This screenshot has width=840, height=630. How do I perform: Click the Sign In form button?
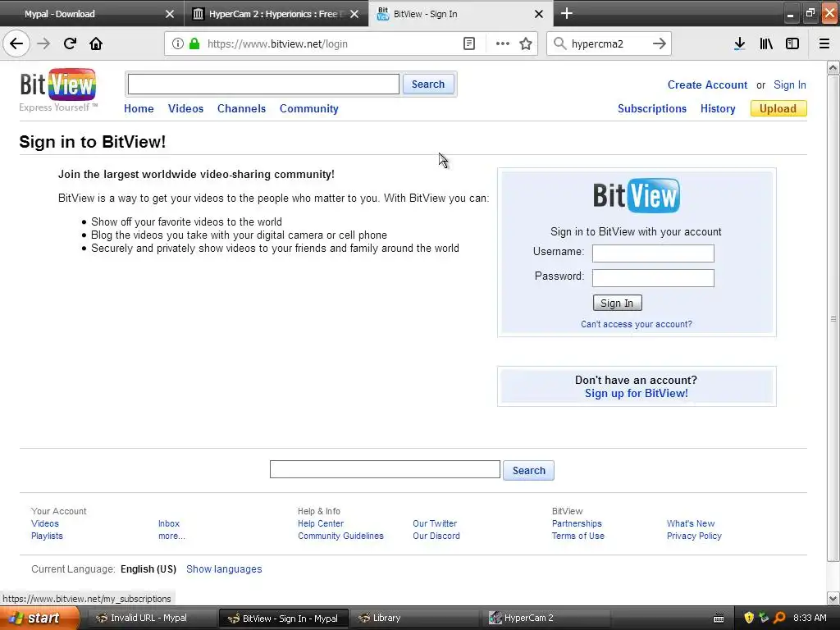click(x=617, y=304)
